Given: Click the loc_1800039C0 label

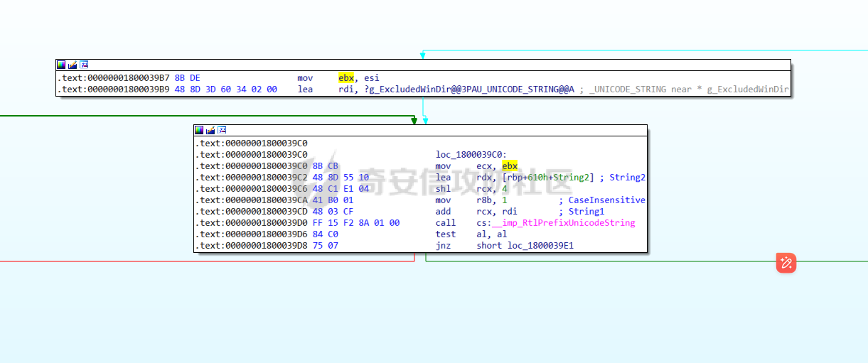Looking at the screenshot, I should coord(471,155).
